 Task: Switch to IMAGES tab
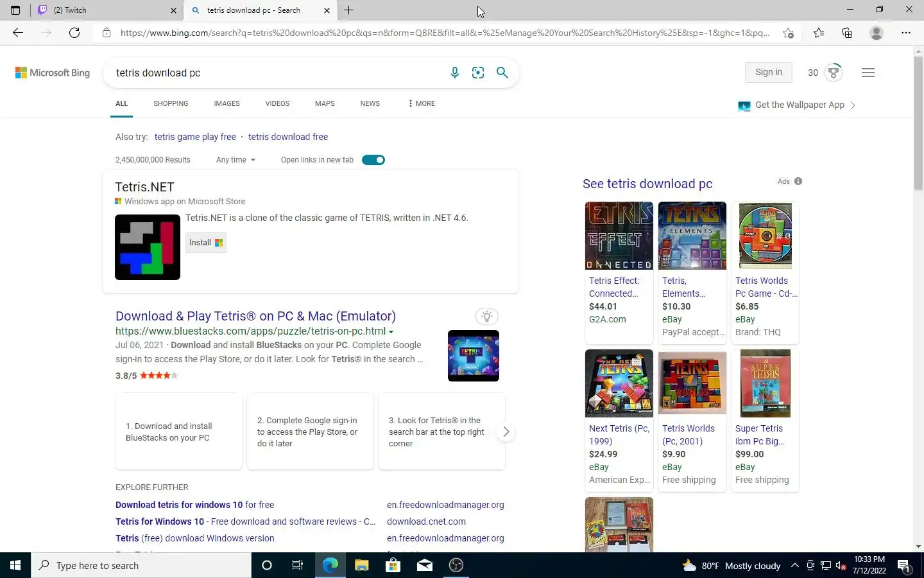pos(227,103)
